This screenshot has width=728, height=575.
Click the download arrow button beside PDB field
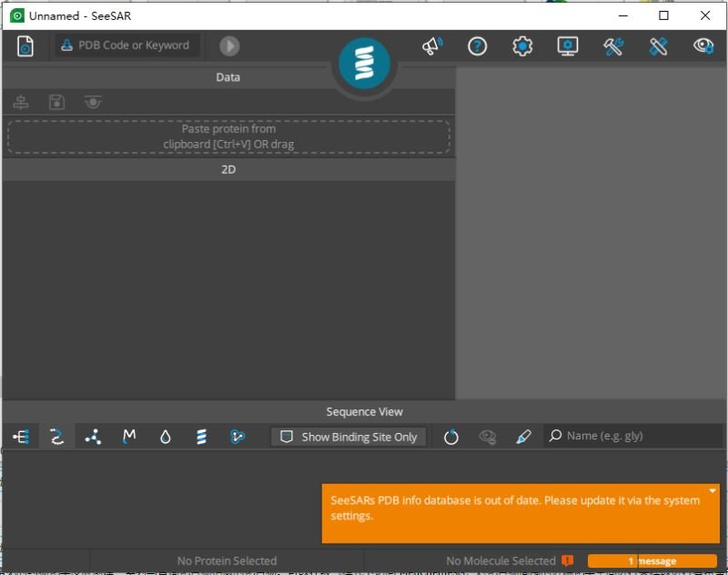(x=229, y=45)
